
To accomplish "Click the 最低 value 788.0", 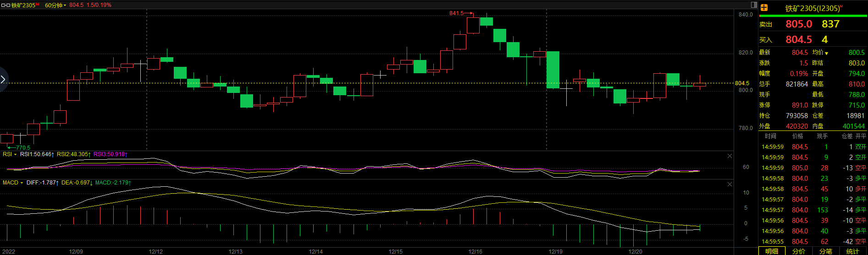I will pyautogui.click(x=857, y=95).
